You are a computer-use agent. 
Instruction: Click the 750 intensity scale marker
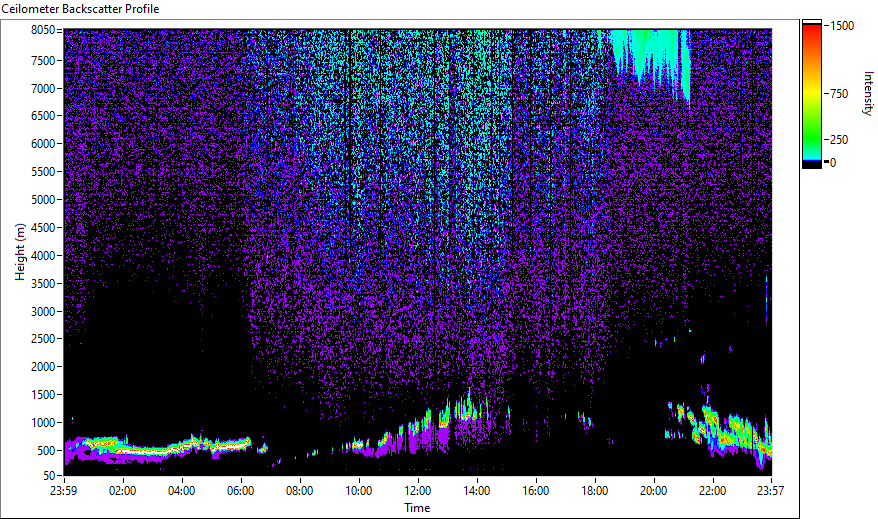[x=839, y=94]
